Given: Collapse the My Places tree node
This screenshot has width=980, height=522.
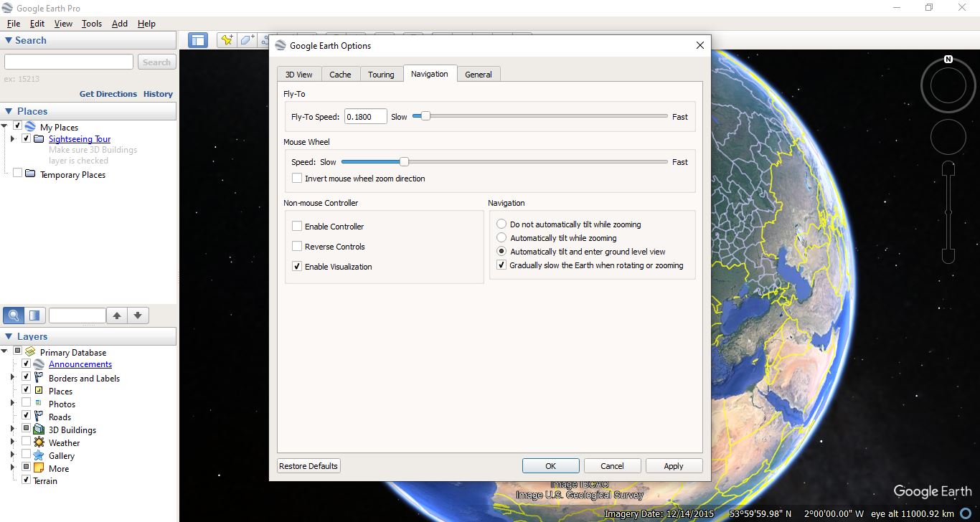Looking at the screenshot, I should (4, 127).
